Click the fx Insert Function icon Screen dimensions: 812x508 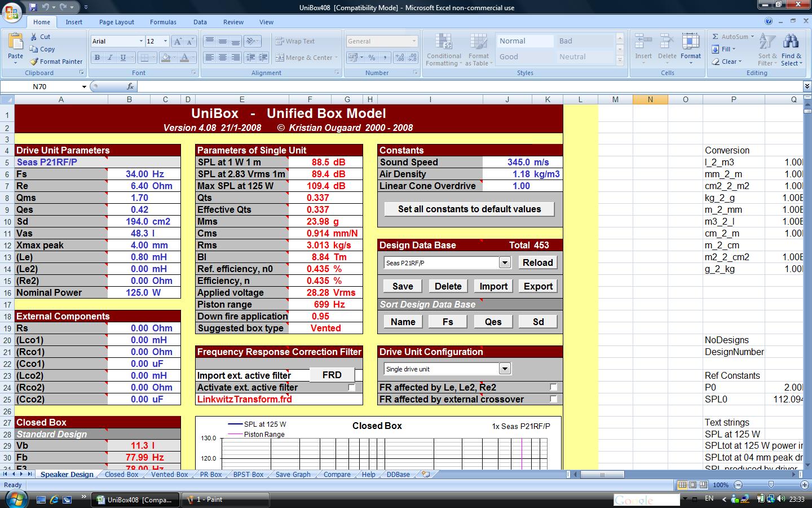pyautogui.click(x=130, y=86)
